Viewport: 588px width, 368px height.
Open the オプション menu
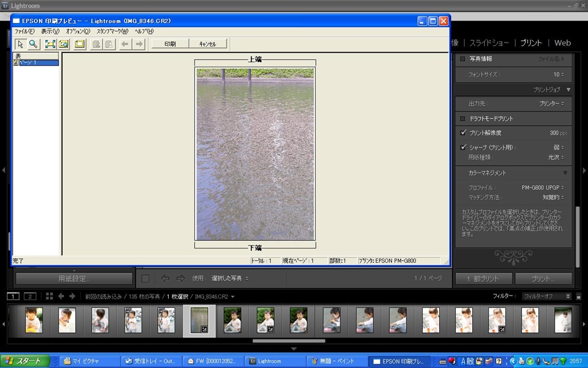pos(78,31)
